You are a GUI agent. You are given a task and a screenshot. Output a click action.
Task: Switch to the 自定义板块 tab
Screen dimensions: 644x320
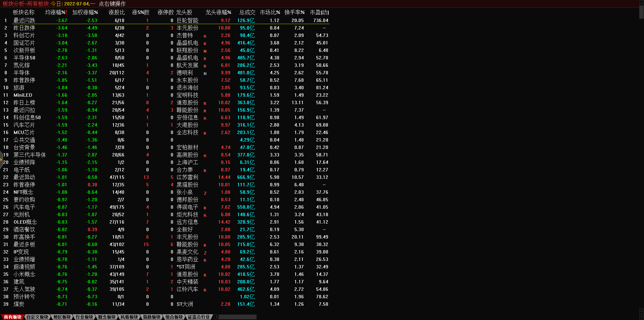[37, 317]
